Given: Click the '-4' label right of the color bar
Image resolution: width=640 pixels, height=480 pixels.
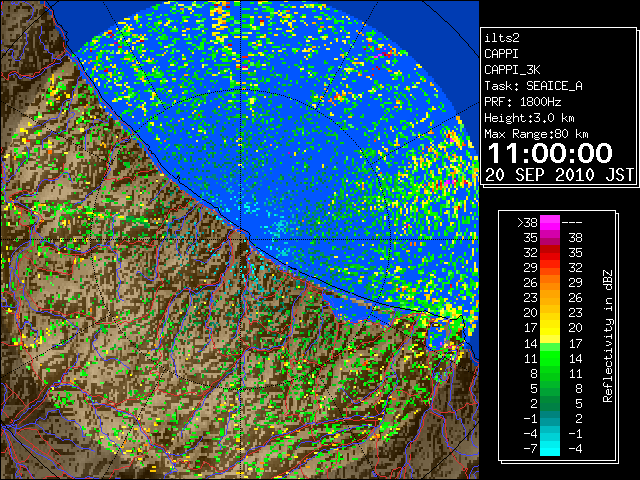Looking at the screenshot, I should [575, 449].
